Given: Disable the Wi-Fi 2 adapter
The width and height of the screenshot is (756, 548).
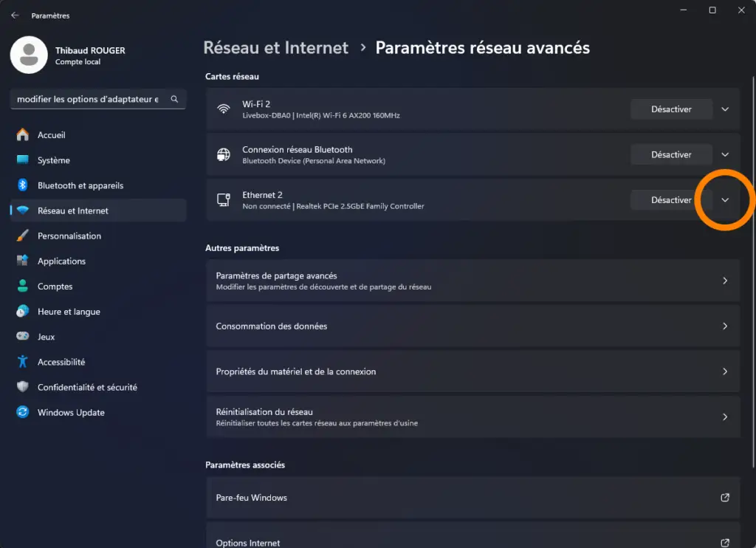Looking at the screenshot, I should (x=671, y=109).
